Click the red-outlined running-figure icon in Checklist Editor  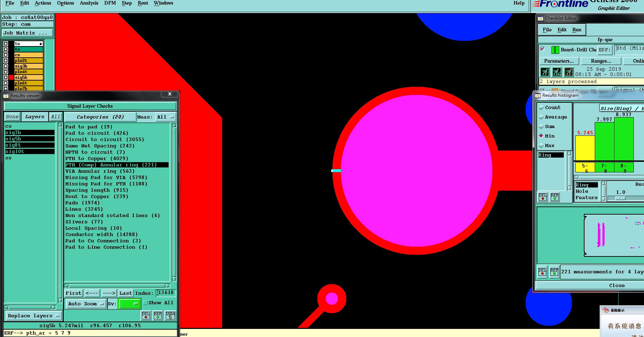(x=569, y=72)
